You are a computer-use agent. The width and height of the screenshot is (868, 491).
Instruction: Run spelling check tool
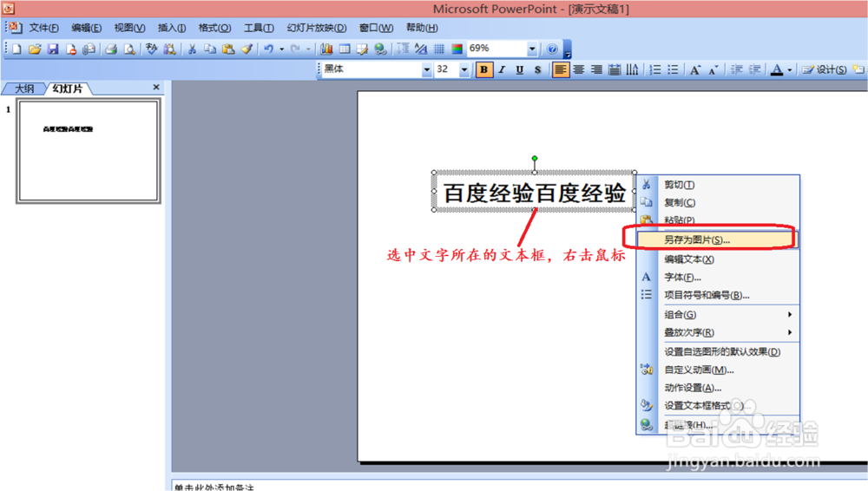coord(151,49)
